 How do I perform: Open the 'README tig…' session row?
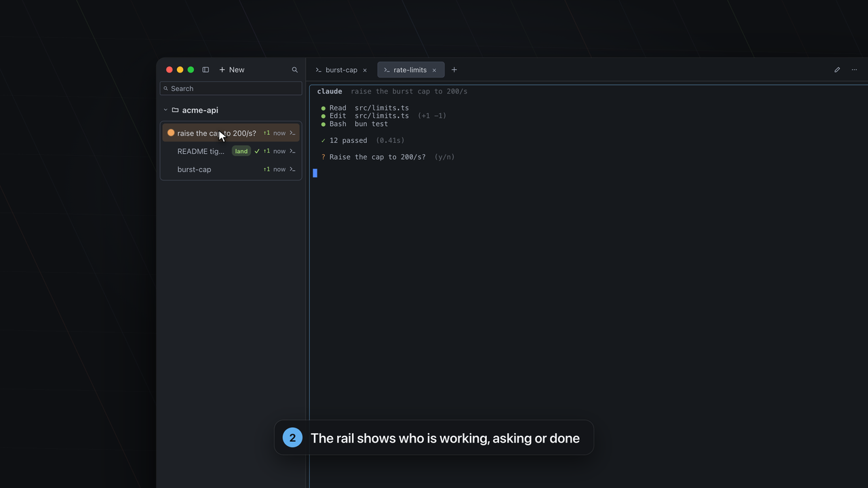[x=231, y=151]
